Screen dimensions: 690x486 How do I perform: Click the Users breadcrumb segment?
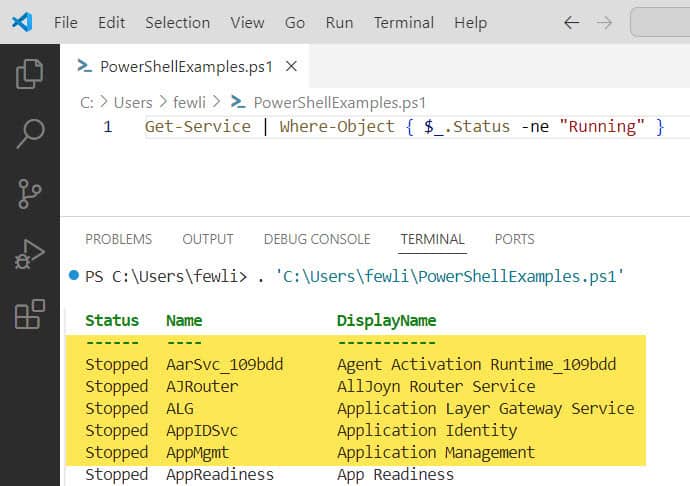[133, 103]
